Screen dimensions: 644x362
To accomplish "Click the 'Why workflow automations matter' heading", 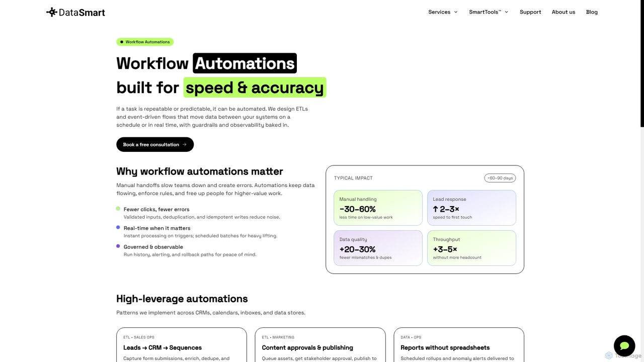I will click(x=200, y=171).
